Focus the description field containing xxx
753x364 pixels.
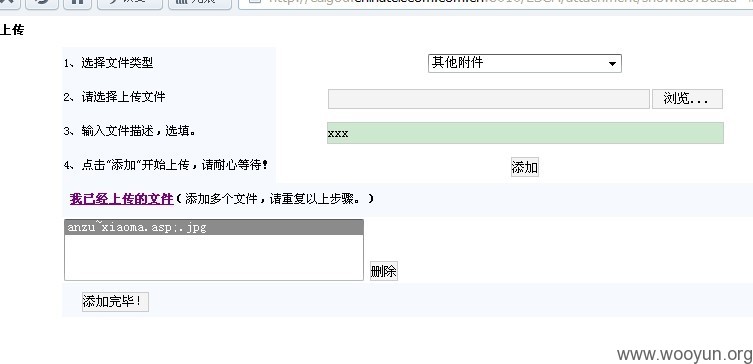tap(525, 133)
